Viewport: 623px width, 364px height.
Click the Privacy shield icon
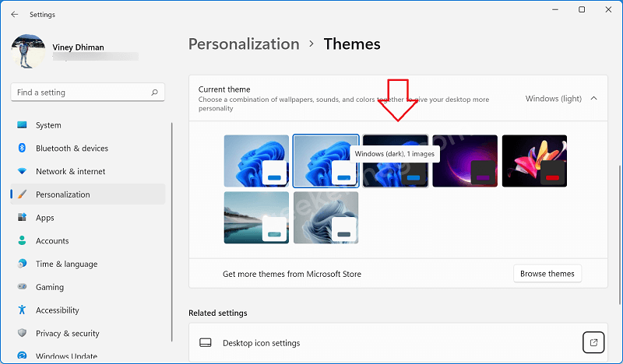pos(22,333)
